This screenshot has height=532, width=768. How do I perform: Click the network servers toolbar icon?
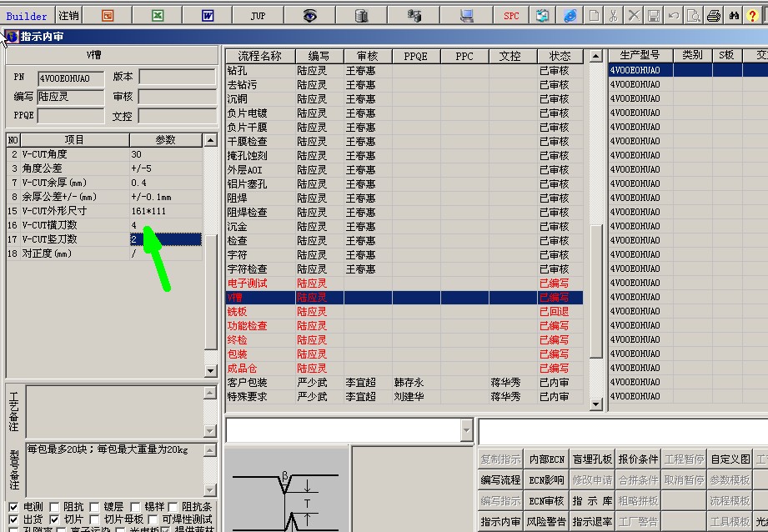[414, 16]
